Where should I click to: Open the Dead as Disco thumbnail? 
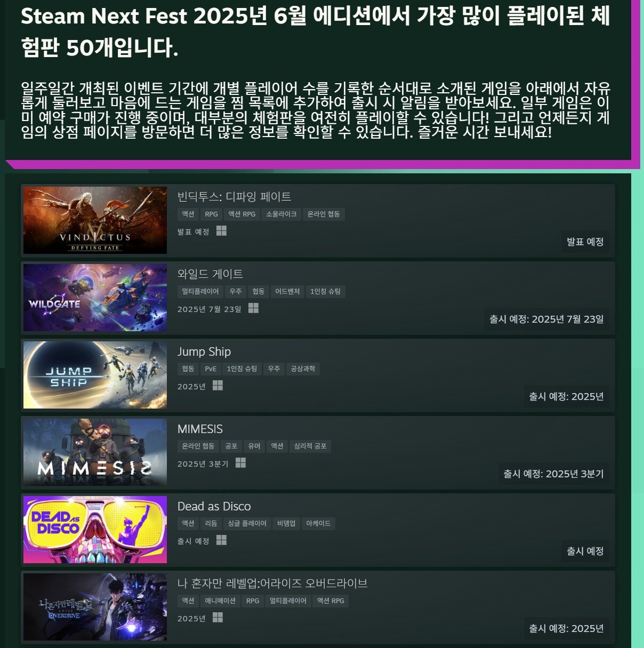click(95, 530)
